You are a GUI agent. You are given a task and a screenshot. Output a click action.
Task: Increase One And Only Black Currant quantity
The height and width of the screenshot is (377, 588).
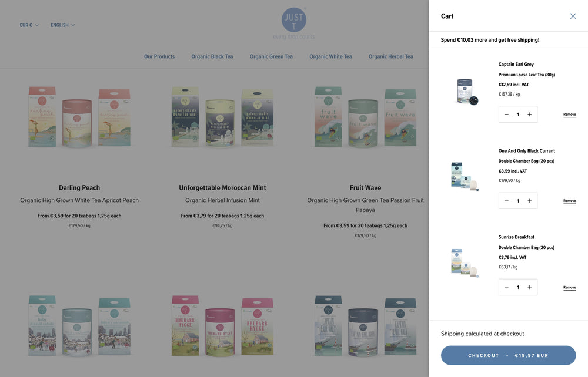click(530, 201)
